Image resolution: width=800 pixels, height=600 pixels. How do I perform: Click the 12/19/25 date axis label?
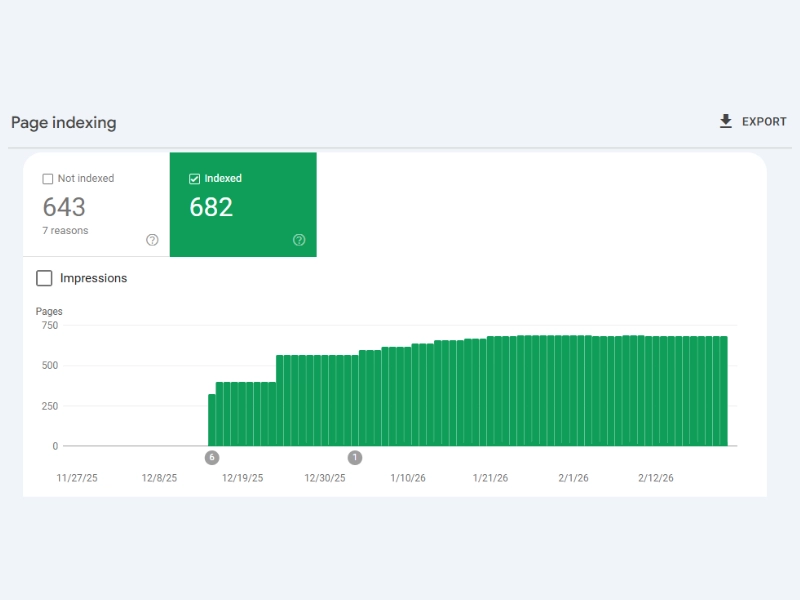243,478
